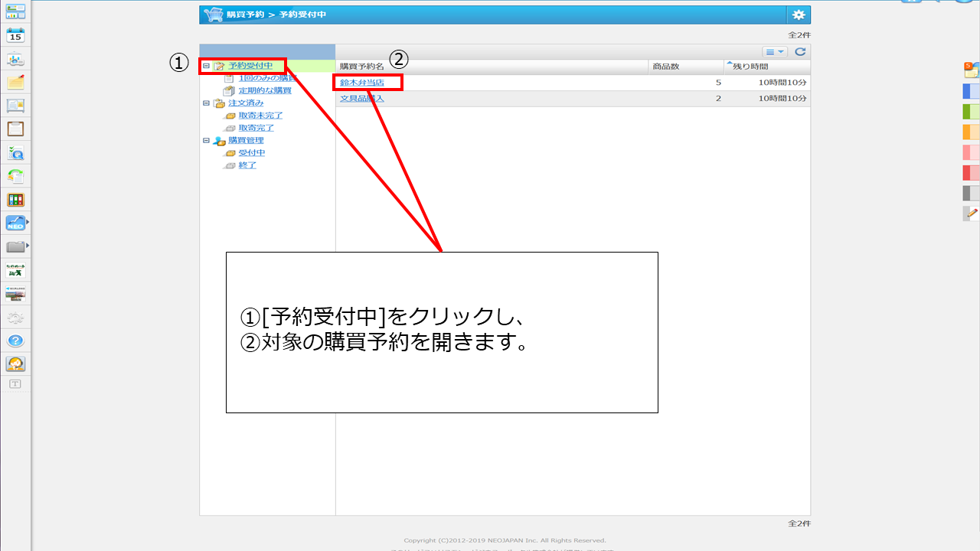Collapse the 注文済み tree node
980x551 pixels.
click(205, 103)
